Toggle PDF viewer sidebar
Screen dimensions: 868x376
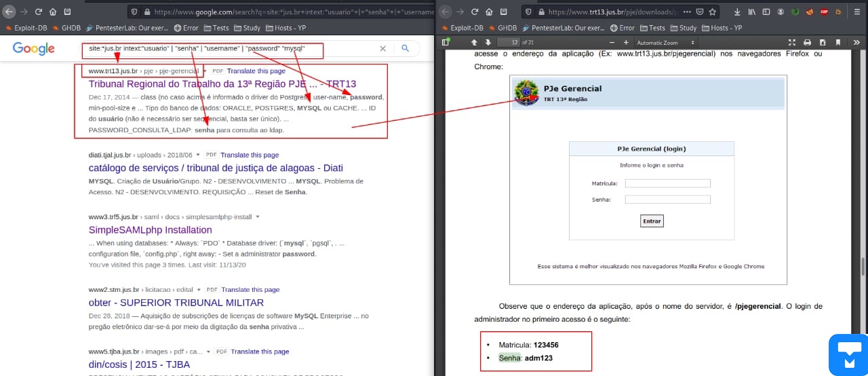pos(446,42)
